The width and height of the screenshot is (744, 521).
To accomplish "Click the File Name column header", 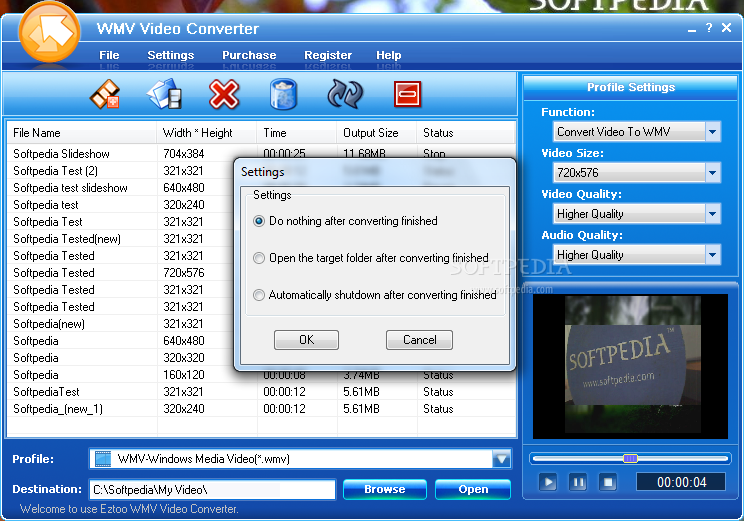I will click(82, 133).
